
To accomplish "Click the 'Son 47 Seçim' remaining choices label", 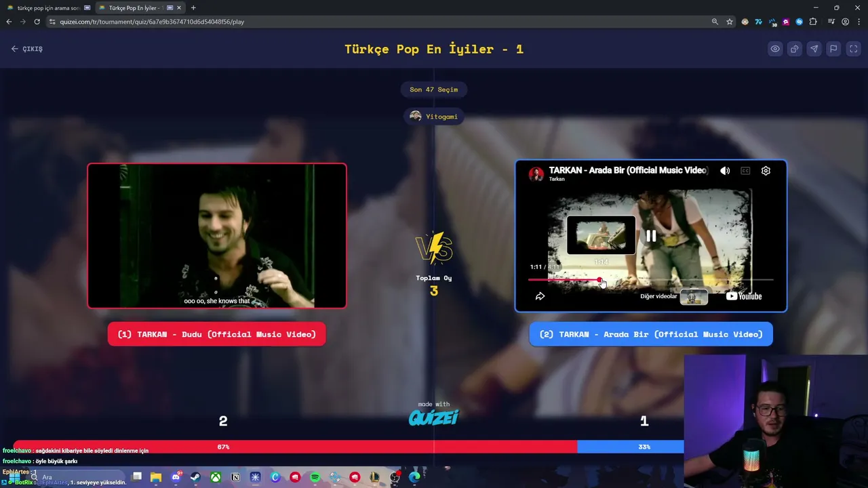I will click(434, 89).
